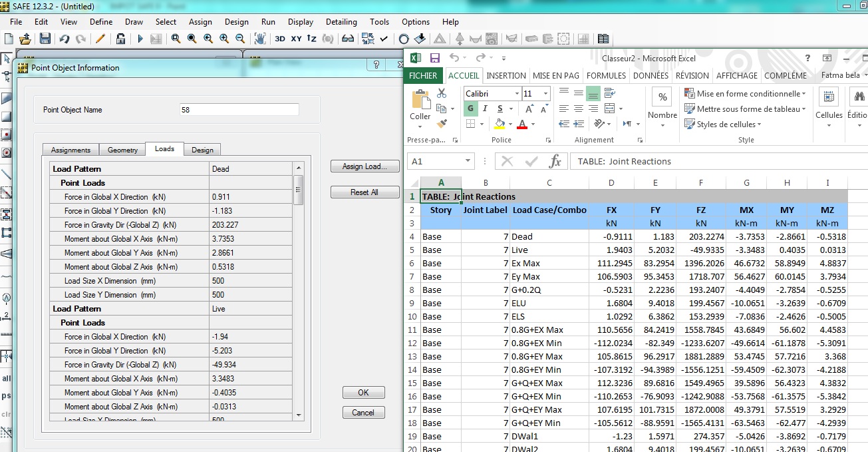
Task: Toggle italic formatting in Excel
Action: (485, 109)
